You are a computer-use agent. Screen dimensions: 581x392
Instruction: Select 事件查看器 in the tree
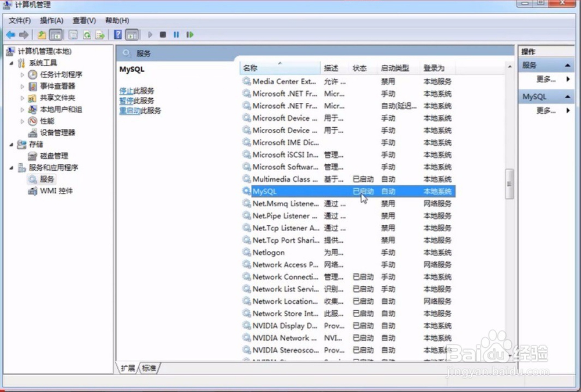coord(58,86)
